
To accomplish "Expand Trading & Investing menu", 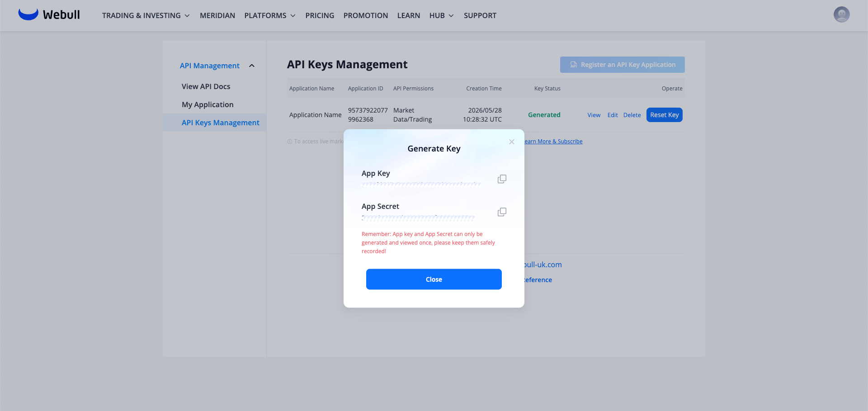I will point(146,15).
